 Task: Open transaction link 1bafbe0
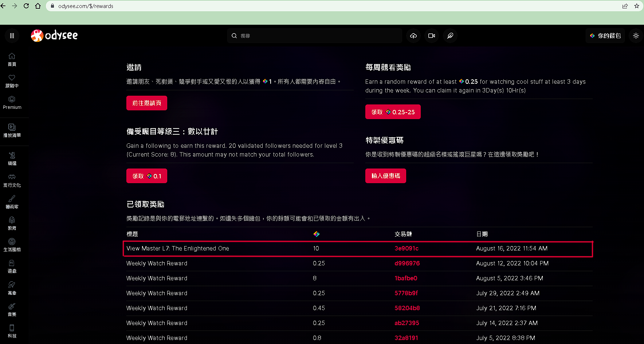[406, 278]
